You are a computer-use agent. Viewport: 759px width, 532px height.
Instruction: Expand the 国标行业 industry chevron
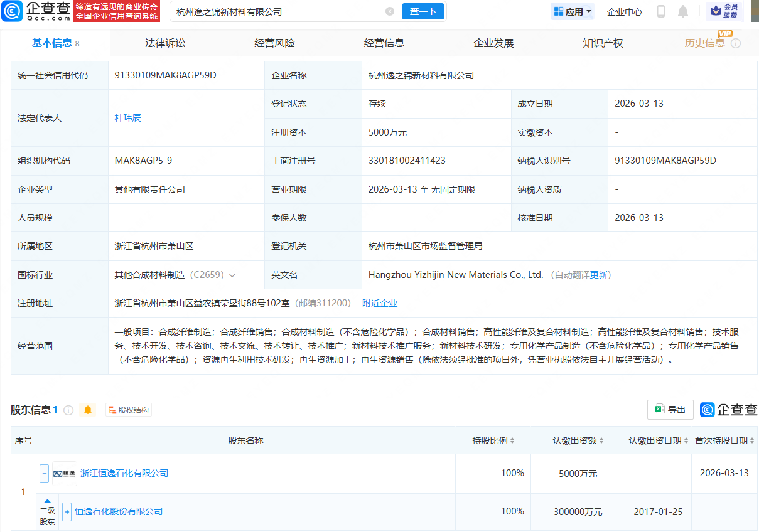click(x=232, y=275)
